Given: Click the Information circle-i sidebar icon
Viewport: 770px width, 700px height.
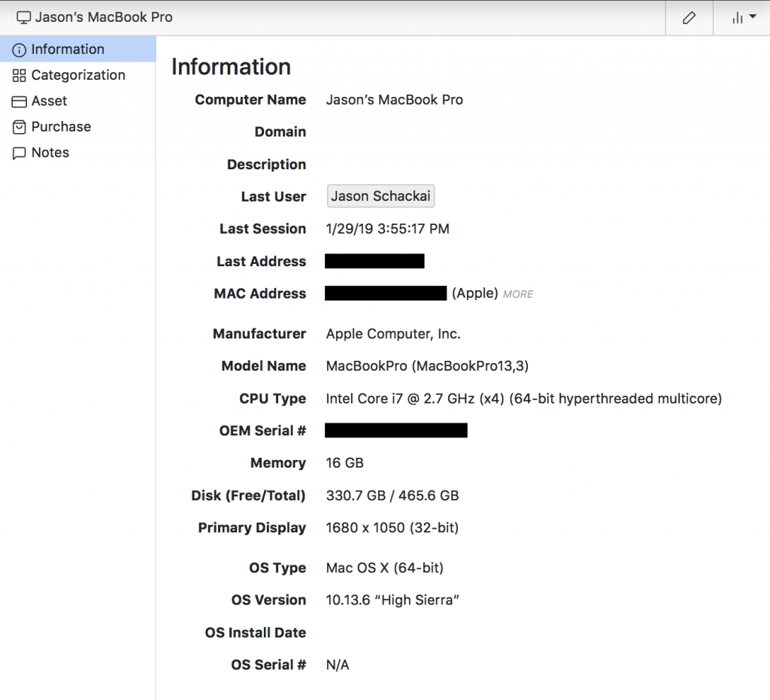Looking at the screenshot, I should [19, 50].
